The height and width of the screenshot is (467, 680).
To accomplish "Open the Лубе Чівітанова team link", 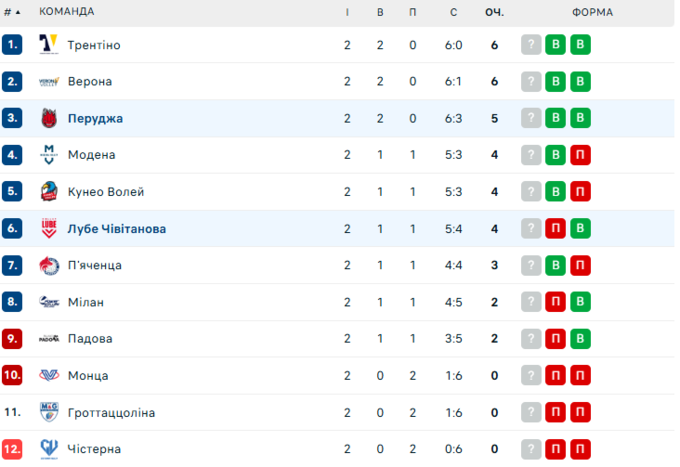I will [x=117, y=229].
